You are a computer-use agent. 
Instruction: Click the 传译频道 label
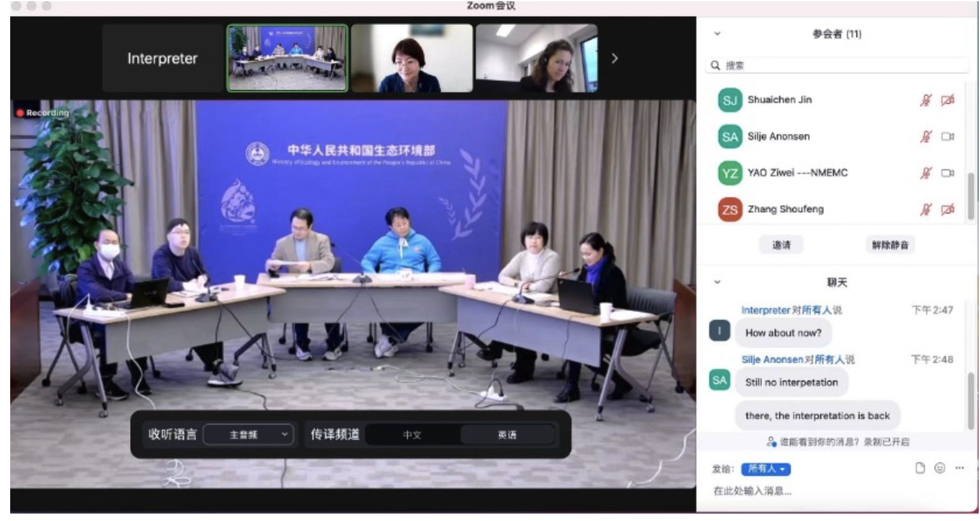335,434
